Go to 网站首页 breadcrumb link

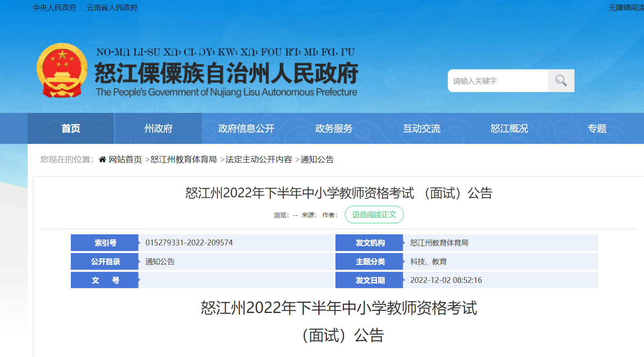[x=125, y=159]
